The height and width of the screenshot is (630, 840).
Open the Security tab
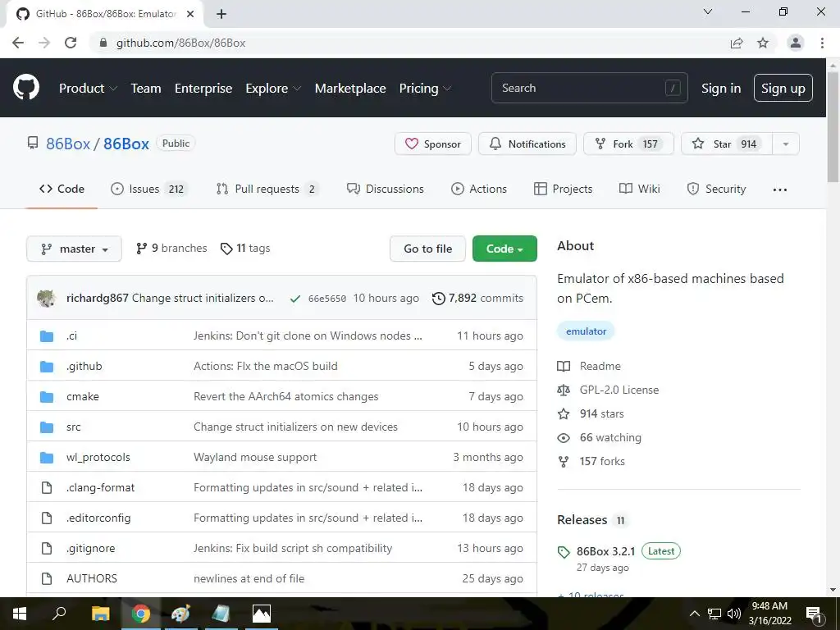click(716, 189)
